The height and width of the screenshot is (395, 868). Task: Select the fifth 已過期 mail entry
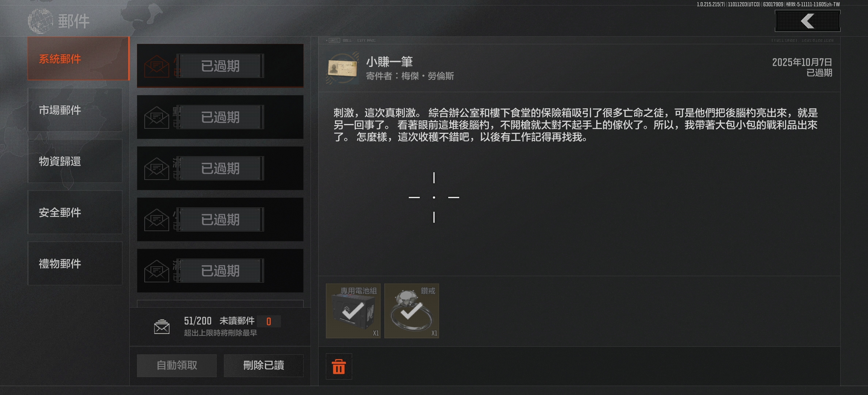click(x=220, y=271)
